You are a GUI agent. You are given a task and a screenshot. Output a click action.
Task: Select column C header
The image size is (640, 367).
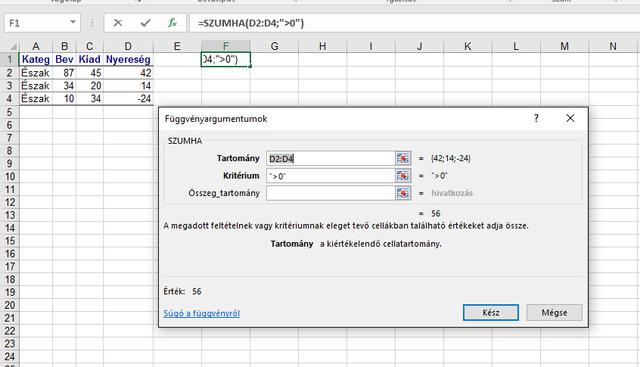pyautogui.click(x=89, y=46)
